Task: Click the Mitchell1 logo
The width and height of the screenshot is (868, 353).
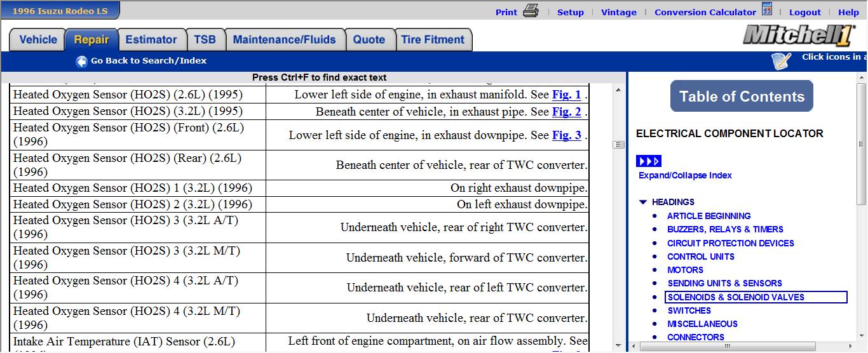Action: pyautogui.click(x=798, y=35)
